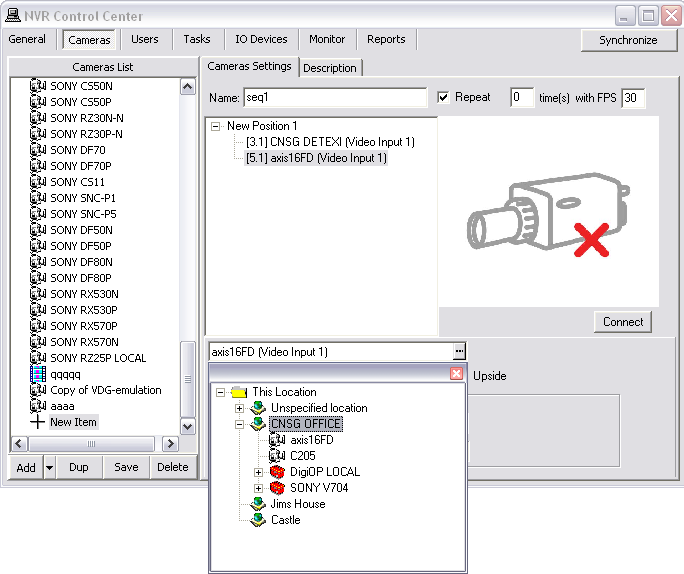684x574 pixels.
Task: Open the General tab
Action: [27, 39]
